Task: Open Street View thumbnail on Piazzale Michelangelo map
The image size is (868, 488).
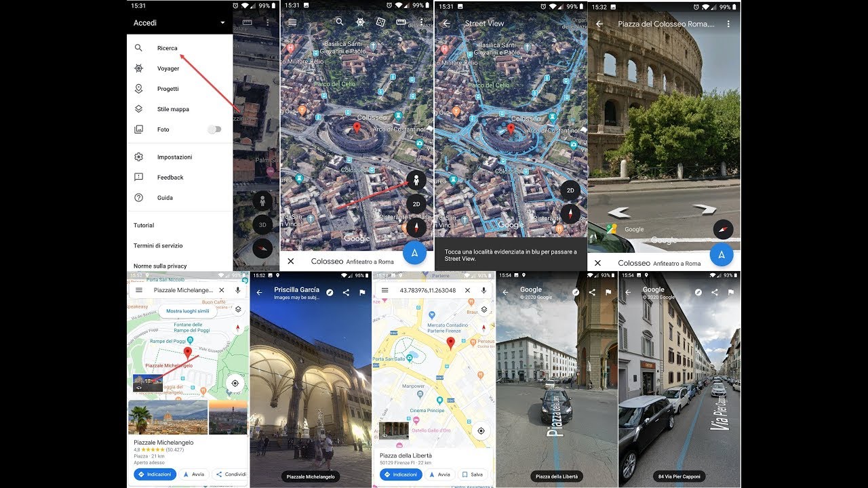Action: pos(148,383)
